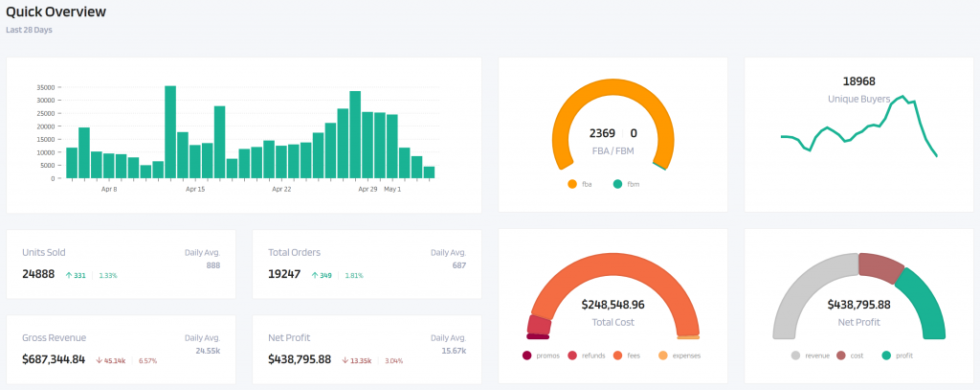Click the Total Orders up arrow icon
Screen dimensions: 980x390
315,275
